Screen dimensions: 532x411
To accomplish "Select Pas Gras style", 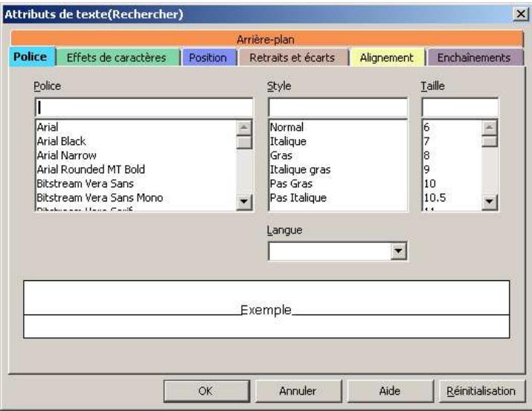I will [338, 184].
